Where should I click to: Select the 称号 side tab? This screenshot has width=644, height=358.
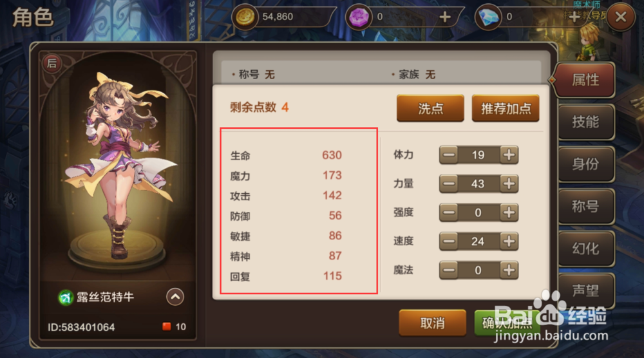tap(586, 207)
